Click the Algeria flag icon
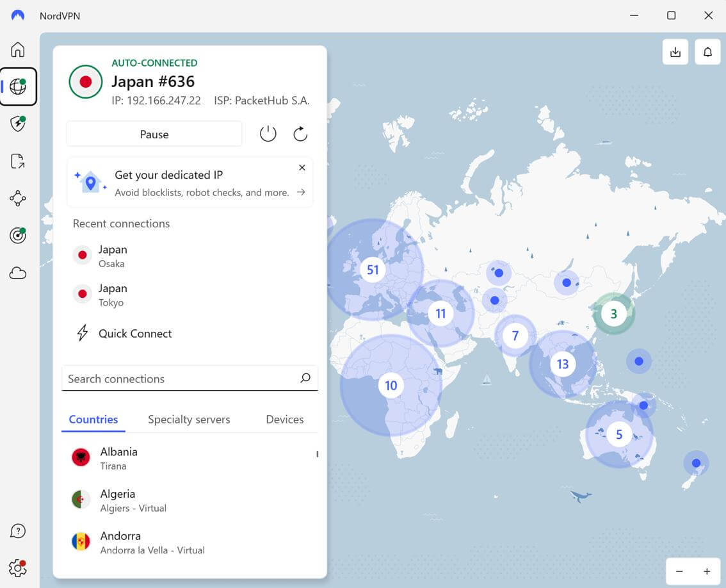 pos(81,500)
